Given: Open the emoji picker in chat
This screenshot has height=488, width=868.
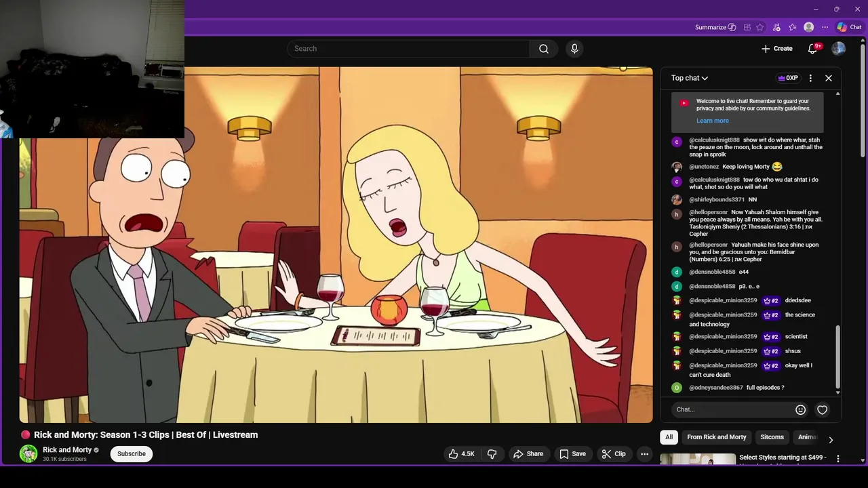Looking at the screenshot, I should (800, 409).
